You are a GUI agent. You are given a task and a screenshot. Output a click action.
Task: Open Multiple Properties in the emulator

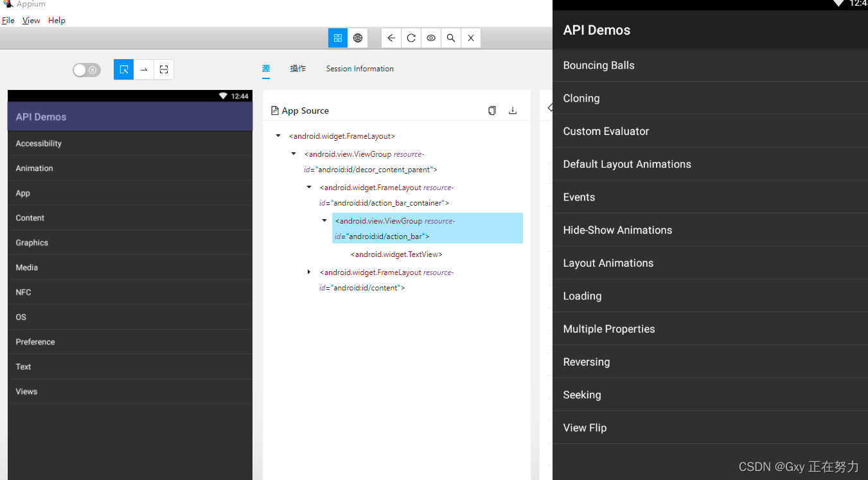(710, 329)
